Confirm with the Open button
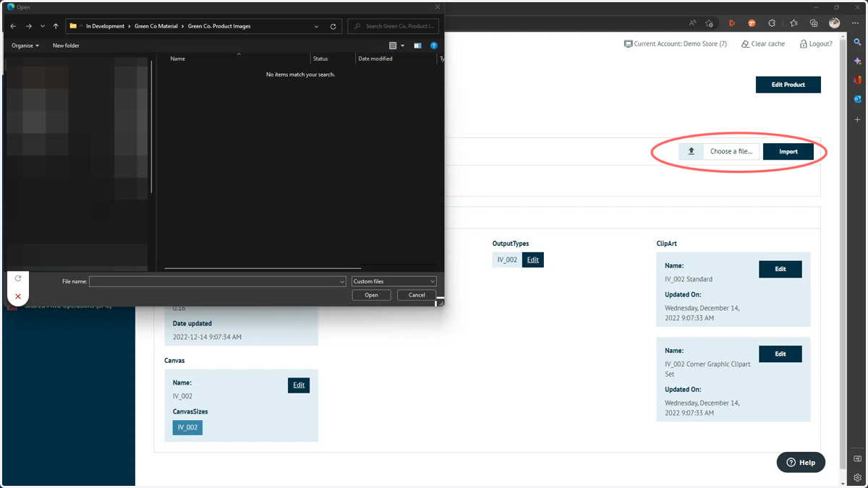The image size is (868, 488). point(371,295)
